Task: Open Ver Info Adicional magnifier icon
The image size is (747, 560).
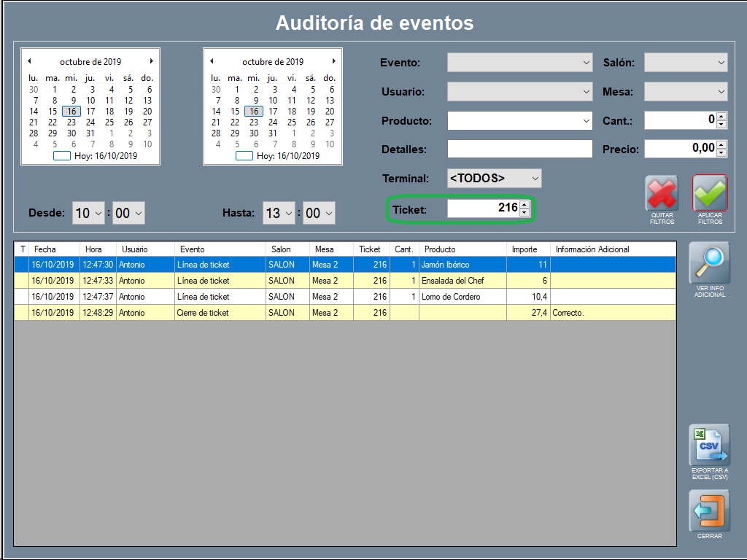Action: coord(709,263)
